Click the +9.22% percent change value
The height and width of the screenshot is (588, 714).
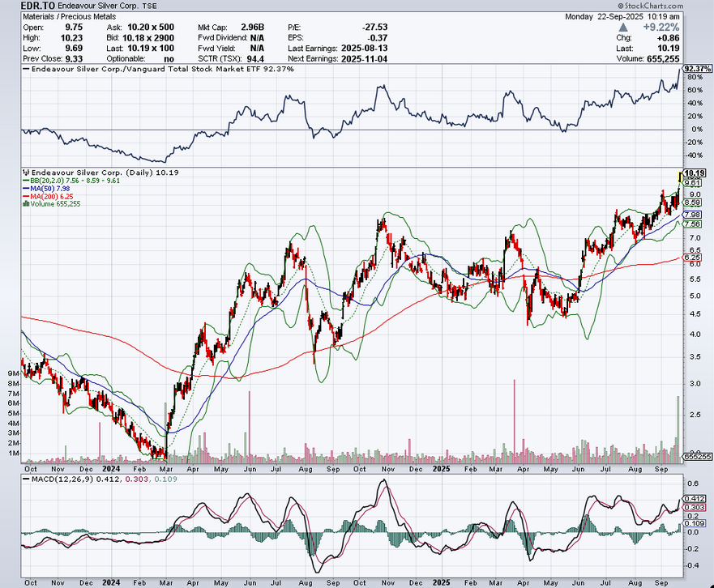pos(661,28)
